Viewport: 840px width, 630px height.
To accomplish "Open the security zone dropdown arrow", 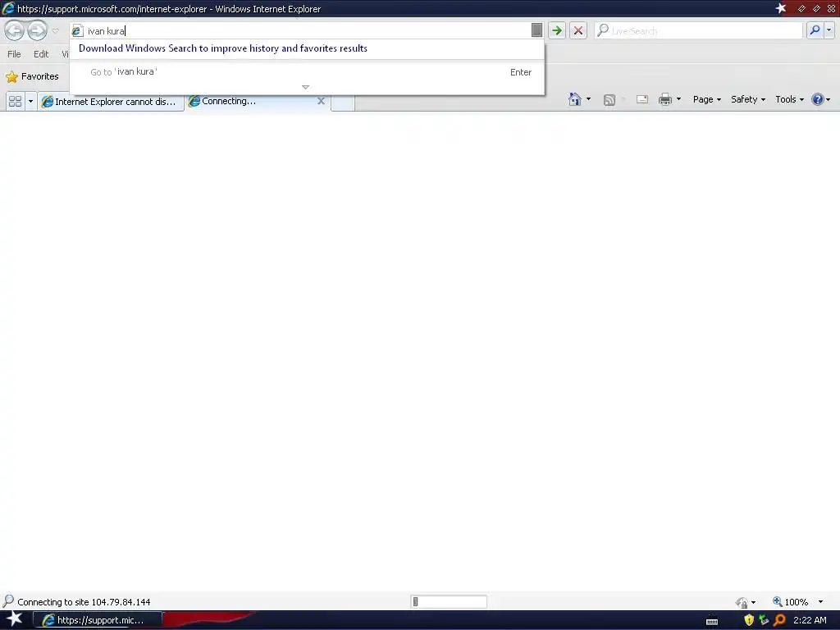I will click(753, 603).
